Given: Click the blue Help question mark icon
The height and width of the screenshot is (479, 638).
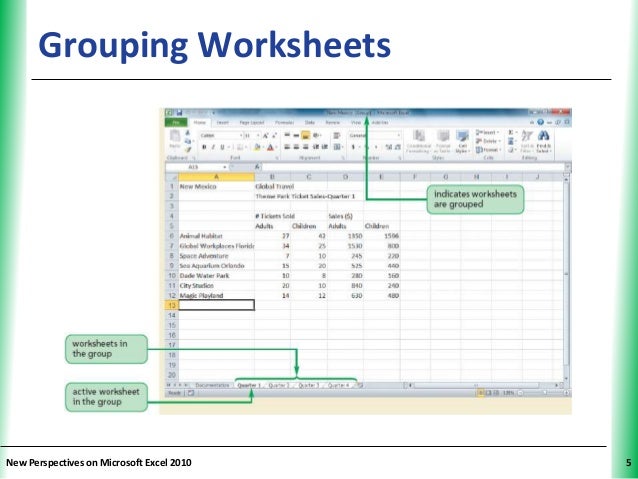Looking at the screenshot, I should tap(540, 122).
